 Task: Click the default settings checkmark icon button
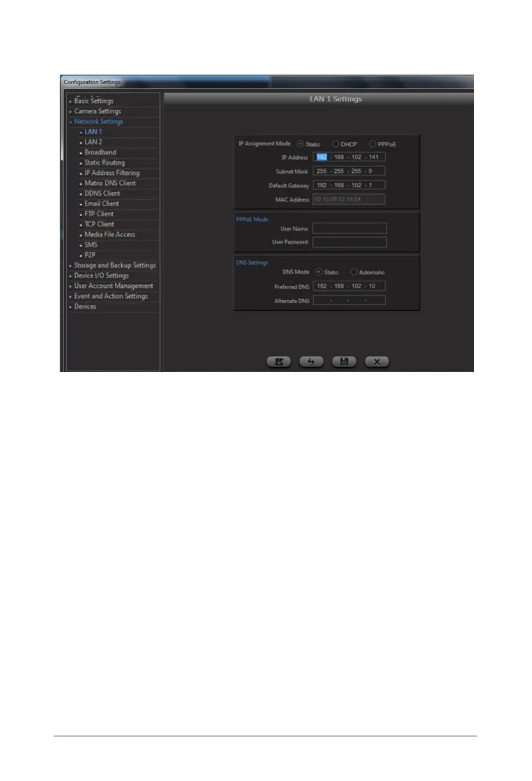pos(278,362)
